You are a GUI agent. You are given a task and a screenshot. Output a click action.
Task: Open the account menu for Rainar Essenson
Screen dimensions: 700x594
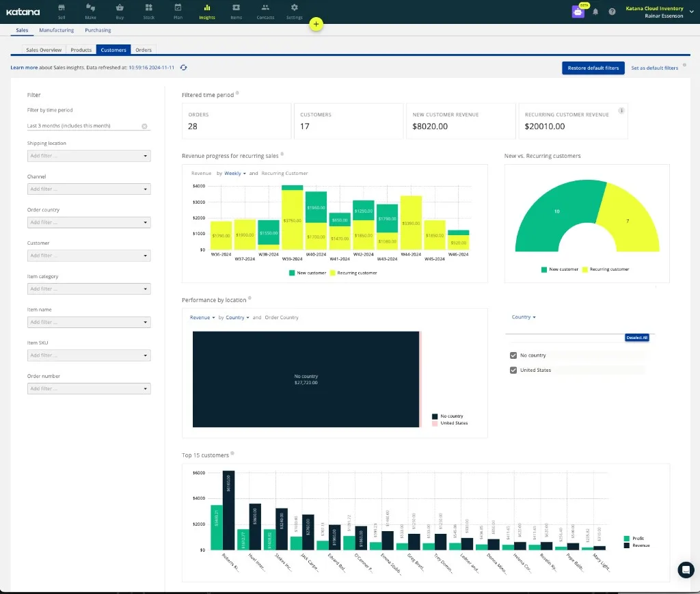click(x=659, y=12)
